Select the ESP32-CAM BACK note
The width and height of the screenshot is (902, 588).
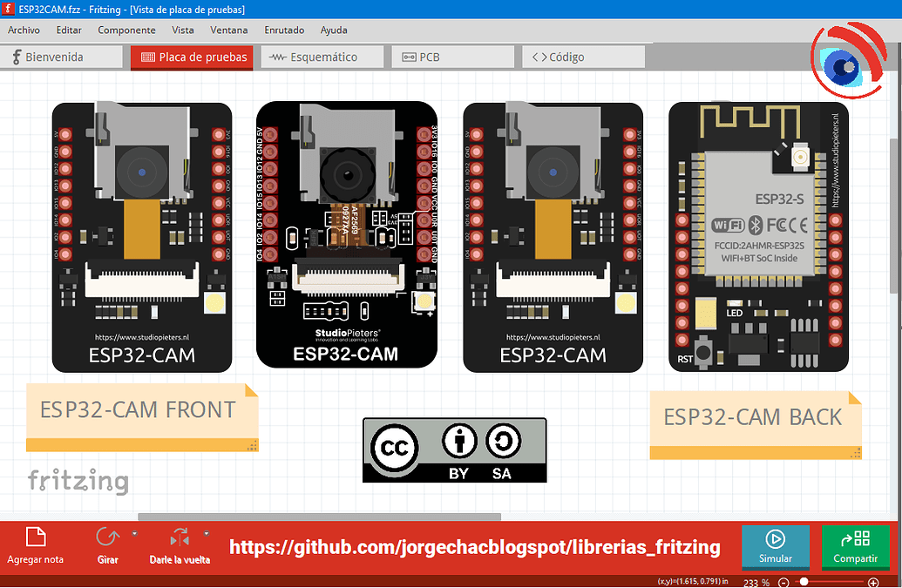(756, 425)
